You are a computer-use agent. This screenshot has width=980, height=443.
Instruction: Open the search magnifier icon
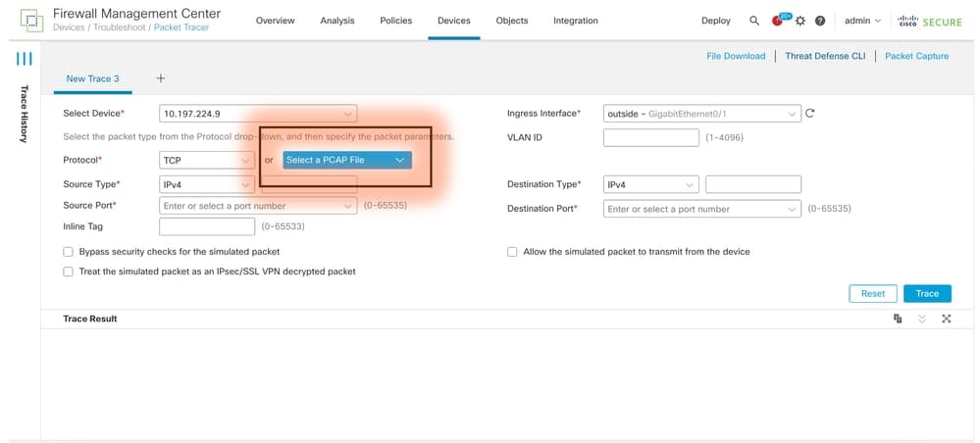click(754, 21)
